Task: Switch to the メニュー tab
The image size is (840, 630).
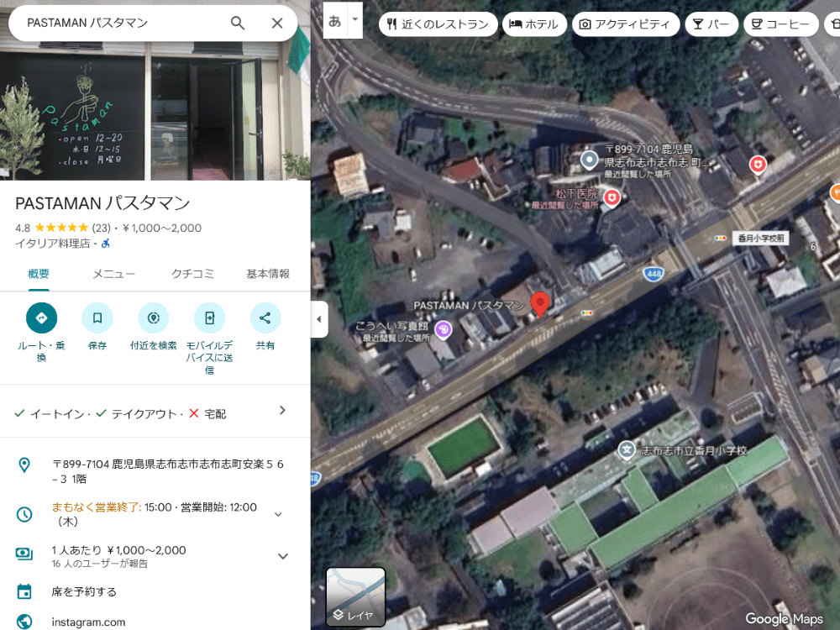Action: (113, 274)
